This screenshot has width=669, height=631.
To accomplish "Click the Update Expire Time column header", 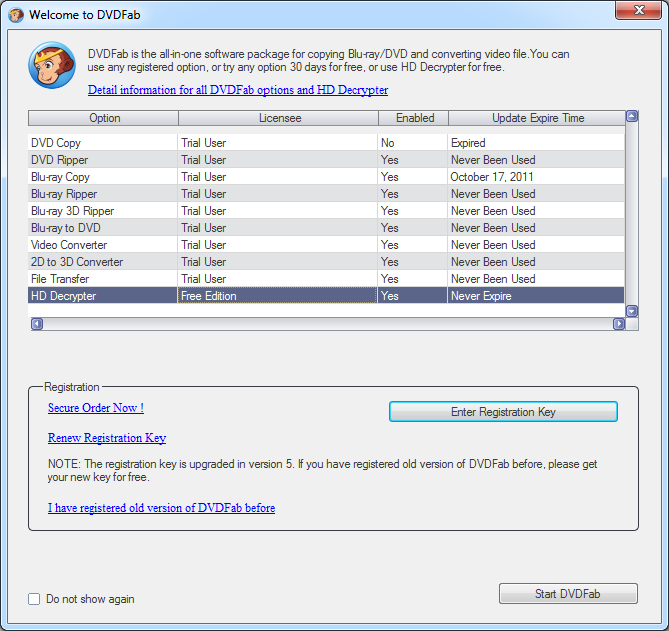I will coord(537,118).
